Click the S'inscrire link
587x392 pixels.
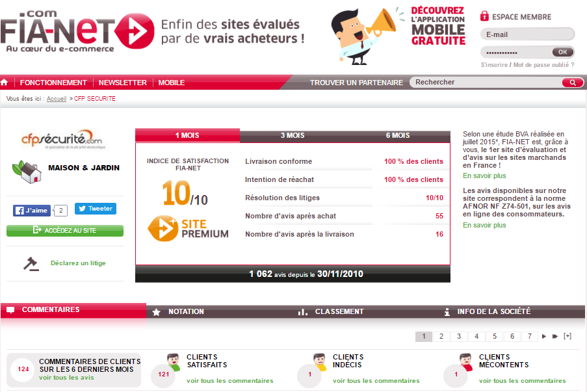coord(494,65)
